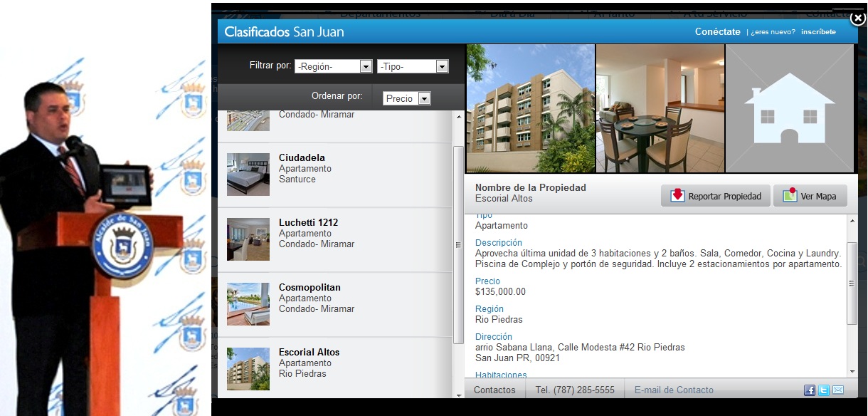
Task: Click the details scrollbar up arrow
Action: coord(852,220)
